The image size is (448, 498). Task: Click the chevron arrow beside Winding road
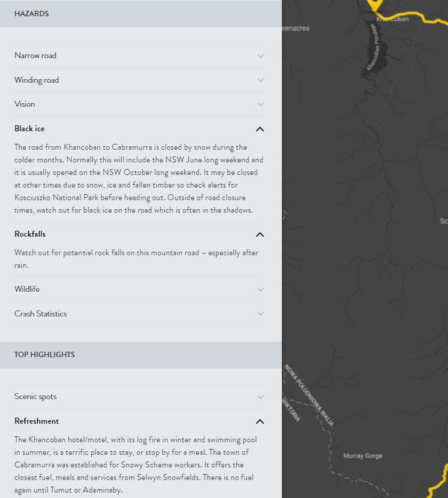260,80
